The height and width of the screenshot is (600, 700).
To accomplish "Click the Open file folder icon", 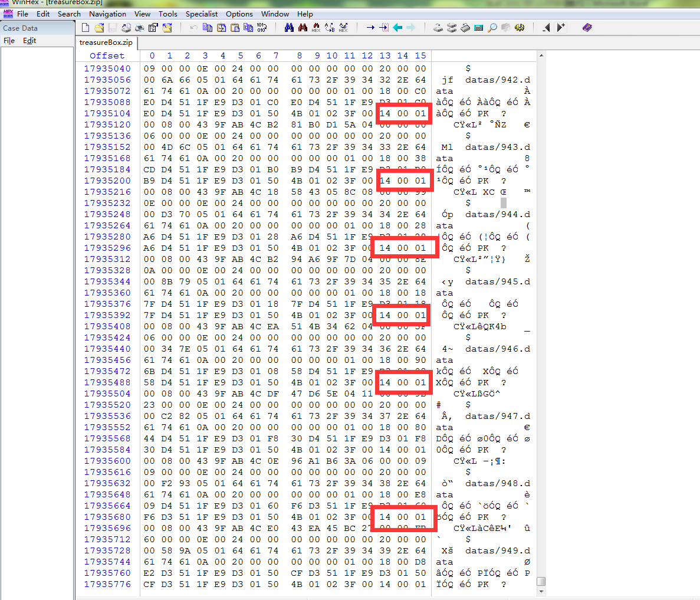I will (99, 28).
